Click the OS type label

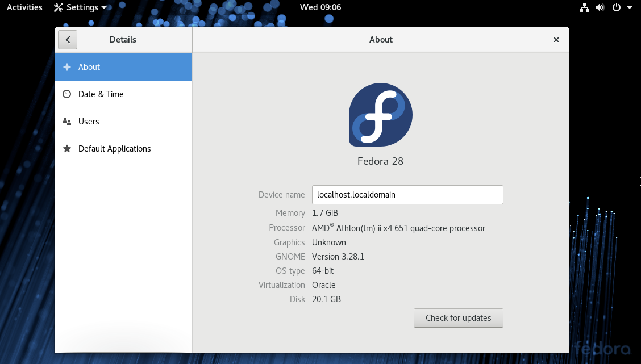coord(290,271)
